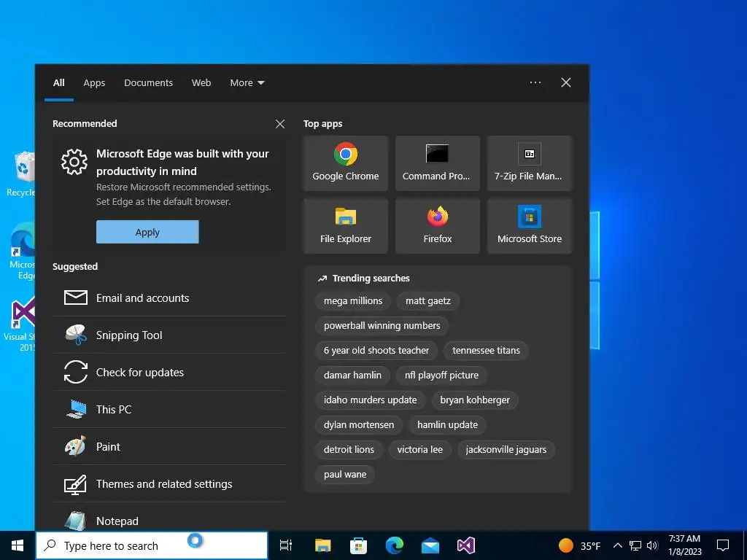This screenshot has height=560, width=747.
Task: Click the Type here to search box
Action: point(152,545)
